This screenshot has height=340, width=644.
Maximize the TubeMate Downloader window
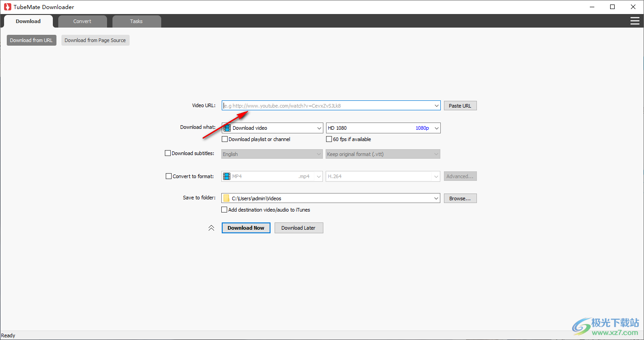tap(612, 7)
